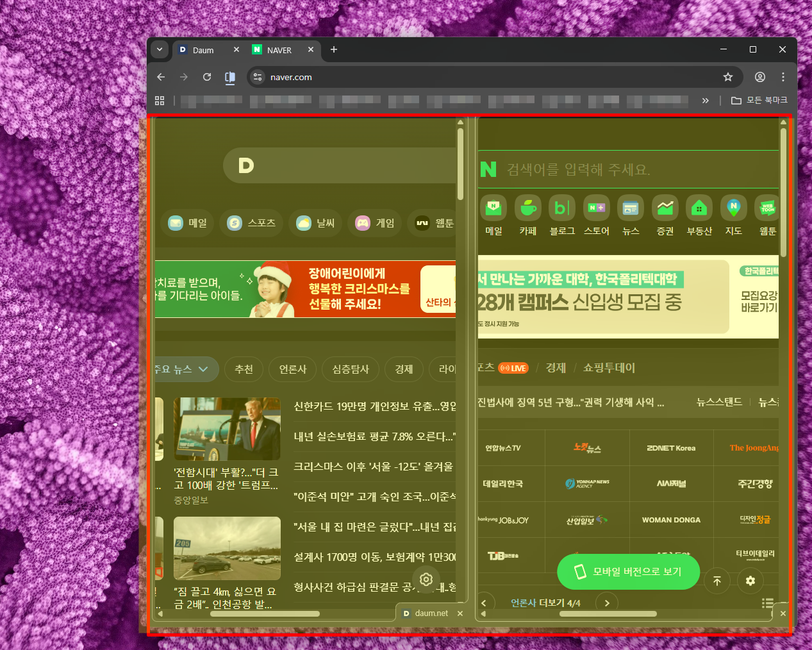Select the 쇼핑투데이 tab on Naver
This screenshot has height=650, width=812.
tap(609, 368)
